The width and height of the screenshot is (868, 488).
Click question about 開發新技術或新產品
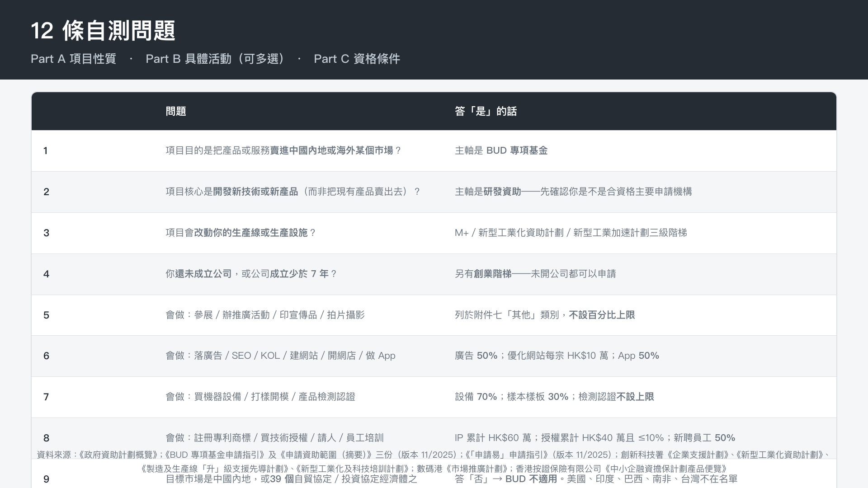pos(293,192)
